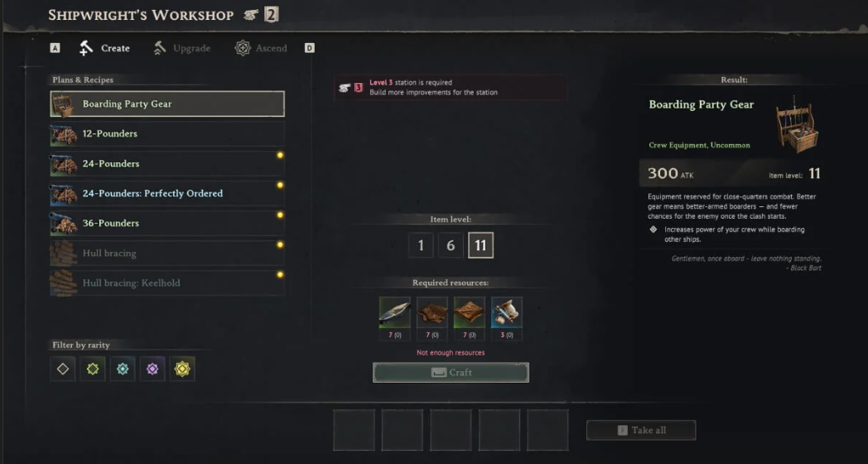Click the first required resource blade icon

395,313
